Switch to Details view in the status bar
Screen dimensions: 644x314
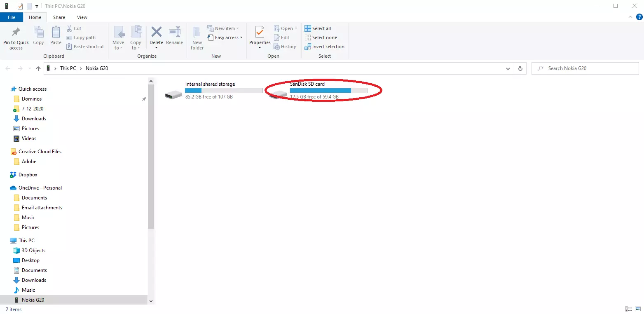(x=628, y=309)
